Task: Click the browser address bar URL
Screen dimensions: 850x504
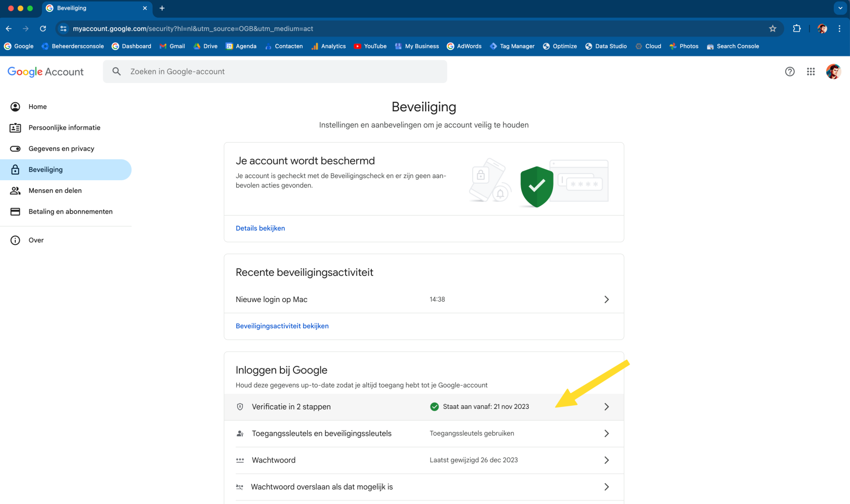Action: click(x=193, y=29)
